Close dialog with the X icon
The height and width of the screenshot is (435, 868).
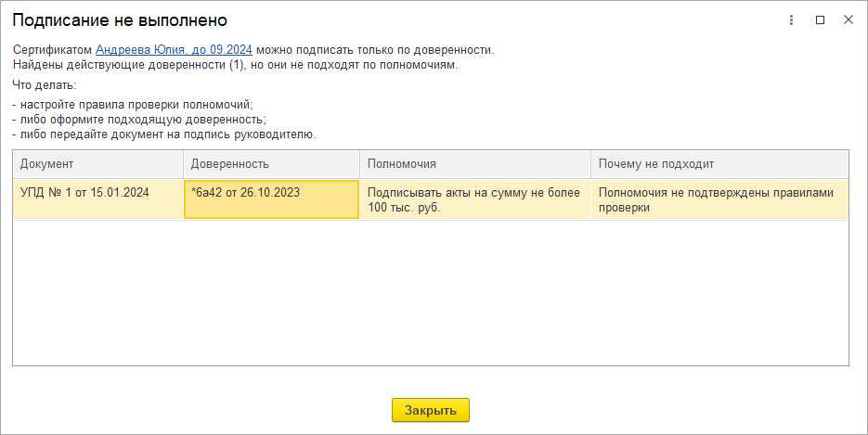tap(848, 19)
